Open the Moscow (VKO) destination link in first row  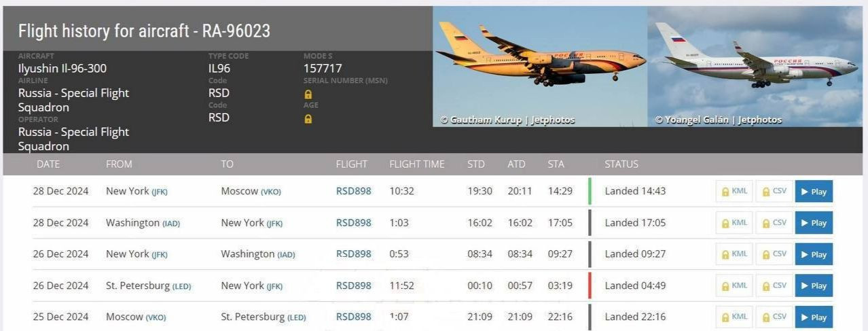click(x=251, y=191)
